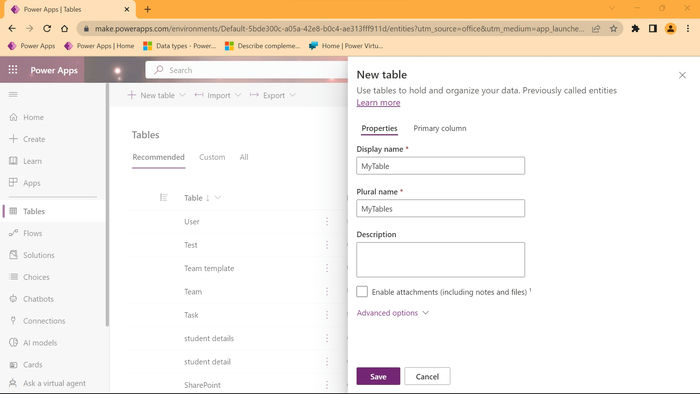Click the browser back arrow
This screenshot has height=394, width=700.
[12, 29]
